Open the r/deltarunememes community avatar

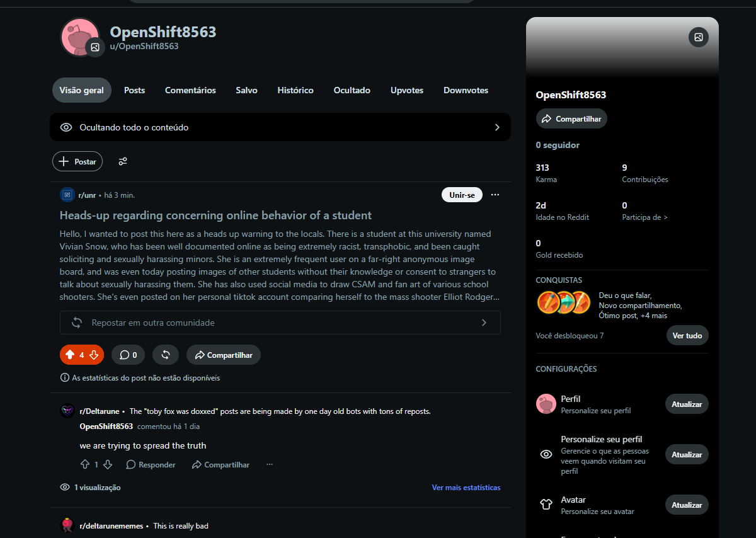click(67, 525)
